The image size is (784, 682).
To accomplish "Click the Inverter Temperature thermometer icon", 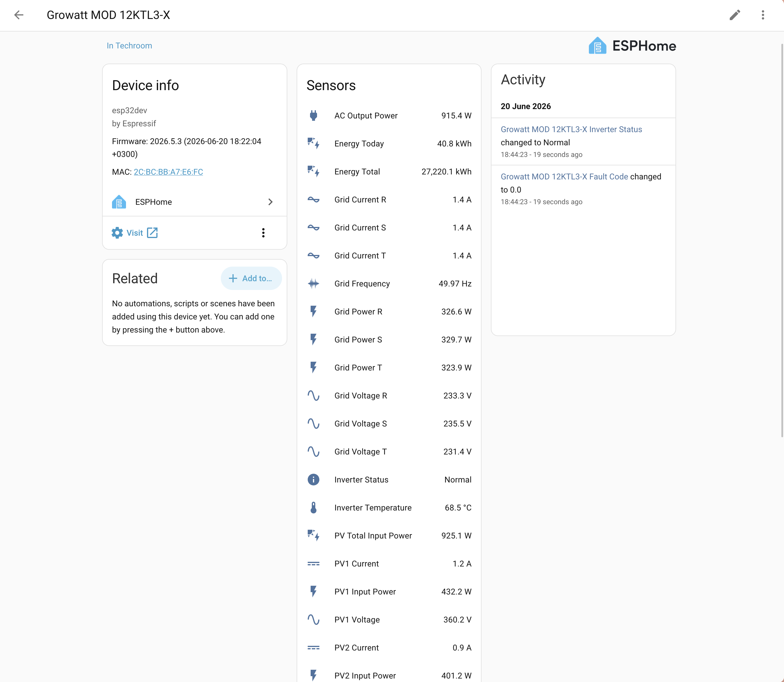I will tap(313, 508).
